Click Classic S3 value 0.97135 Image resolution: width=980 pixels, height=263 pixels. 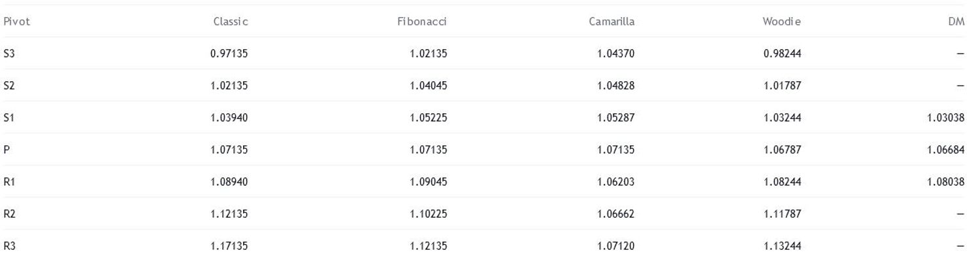(x=229, y=54)
